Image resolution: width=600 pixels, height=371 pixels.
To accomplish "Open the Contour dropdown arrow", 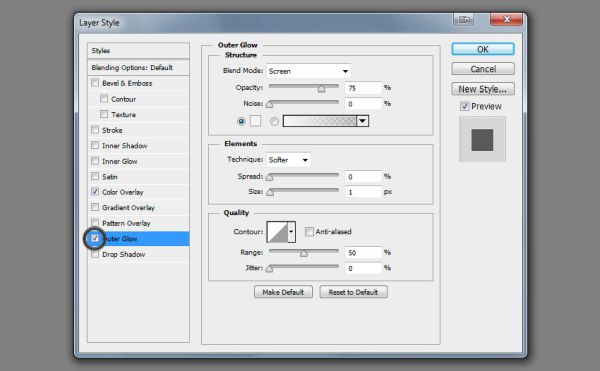I will 292,232.
